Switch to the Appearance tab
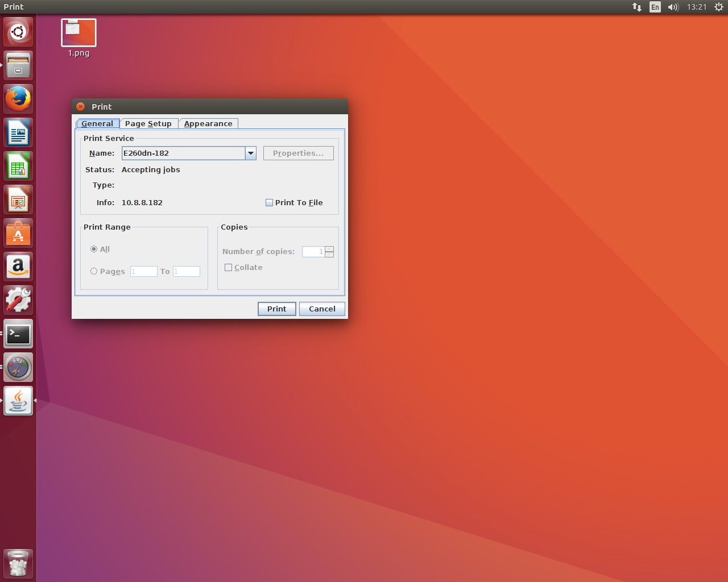728x582 pixels. (208, 124)
